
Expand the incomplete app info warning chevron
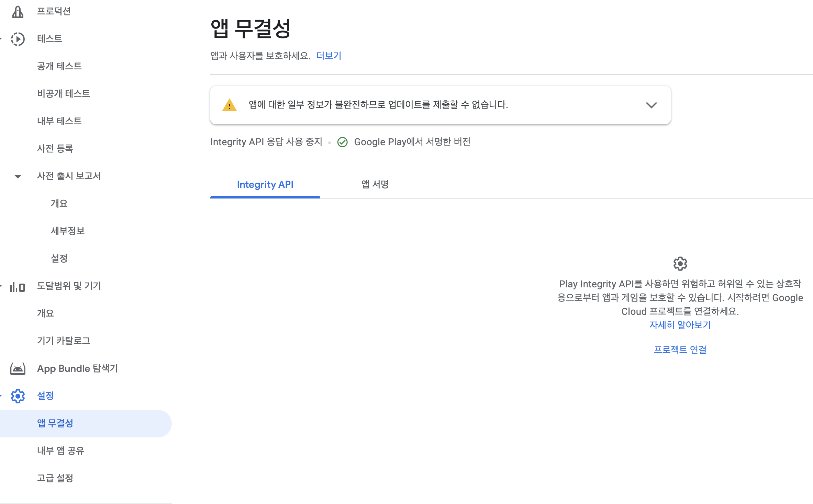(651, 105)
